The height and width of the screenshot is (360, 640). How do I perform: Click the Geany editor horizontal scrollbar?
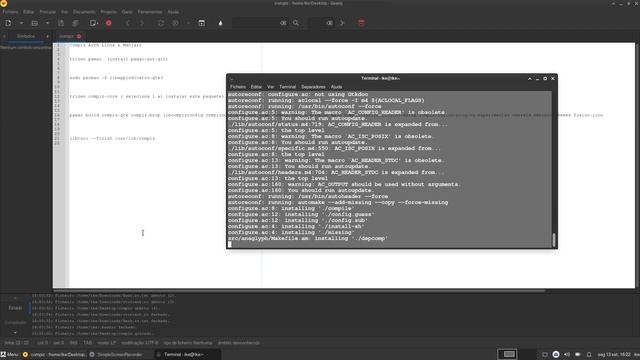pyautogui.click(x=299, y=291)
